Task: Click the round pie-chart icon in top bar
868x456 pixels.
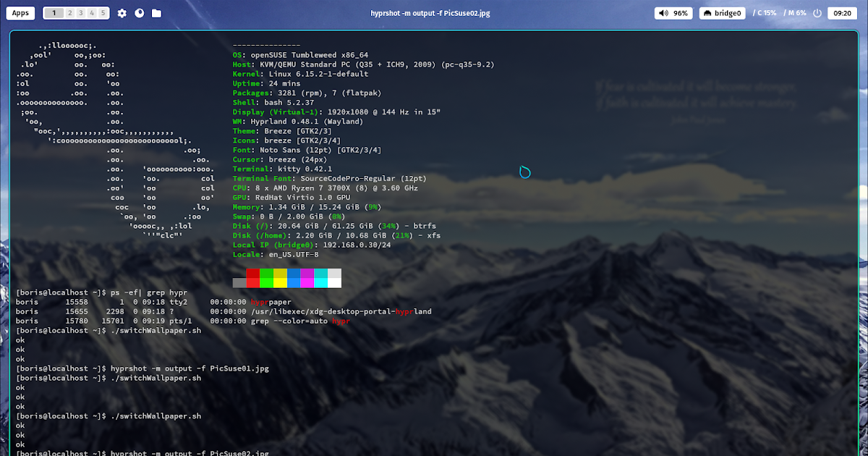Action: coord(139,13)
